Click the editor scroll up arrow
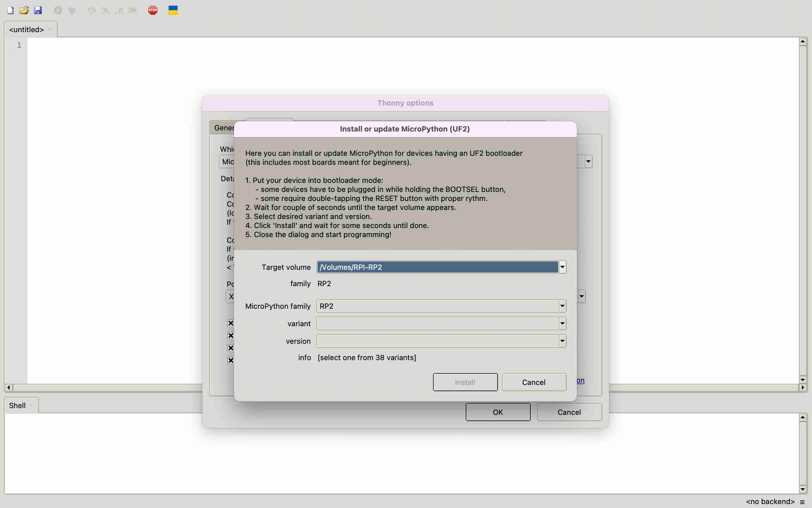This screenshot has width=812, height=508. tap(803, 42)
